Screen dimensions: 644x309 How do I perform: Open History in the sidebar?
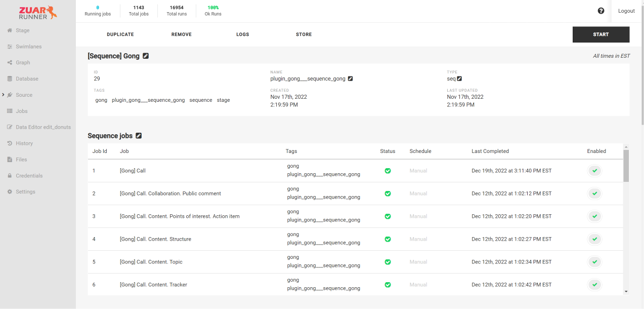pyautogui.click(x=24, y=143)
